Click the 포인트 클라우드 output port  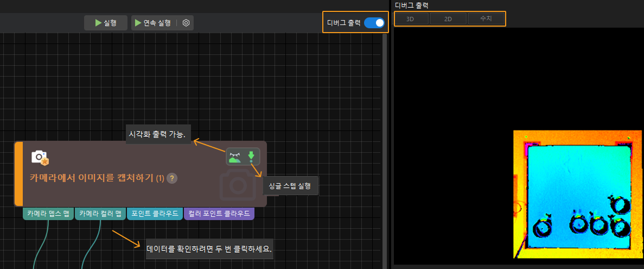pyautogui.click(x=155, y=214)
